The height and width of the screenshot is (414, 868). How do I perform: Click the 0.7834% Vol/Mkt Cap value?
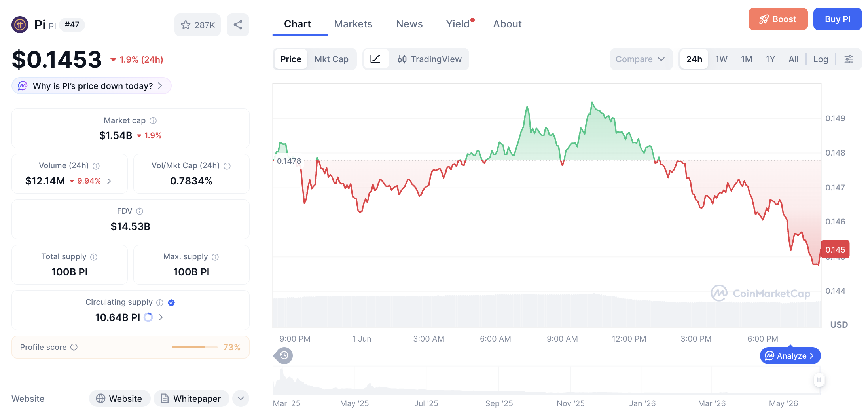point(191,181)
